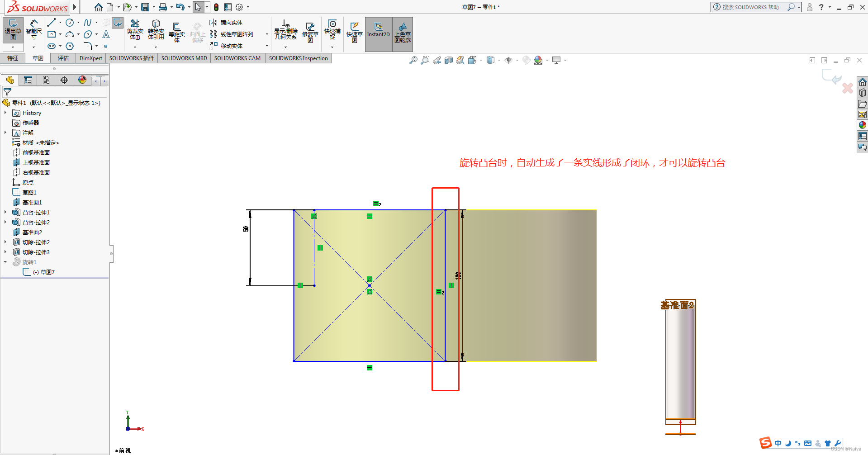The width and height of the screenshot is (868, 455).
Task: Expand the History folder in the tree
Action: [x=5, y=113]
